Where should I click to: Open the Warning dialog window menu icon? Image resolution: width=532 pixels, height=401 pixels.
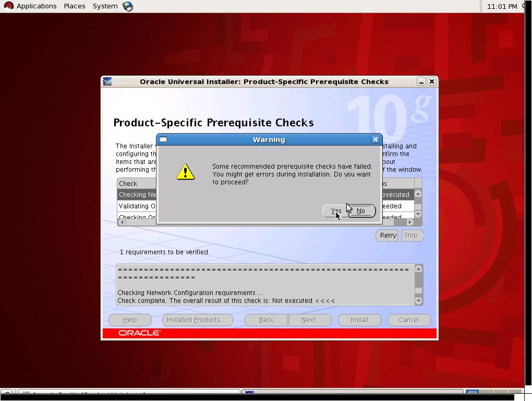pos(163,139)
